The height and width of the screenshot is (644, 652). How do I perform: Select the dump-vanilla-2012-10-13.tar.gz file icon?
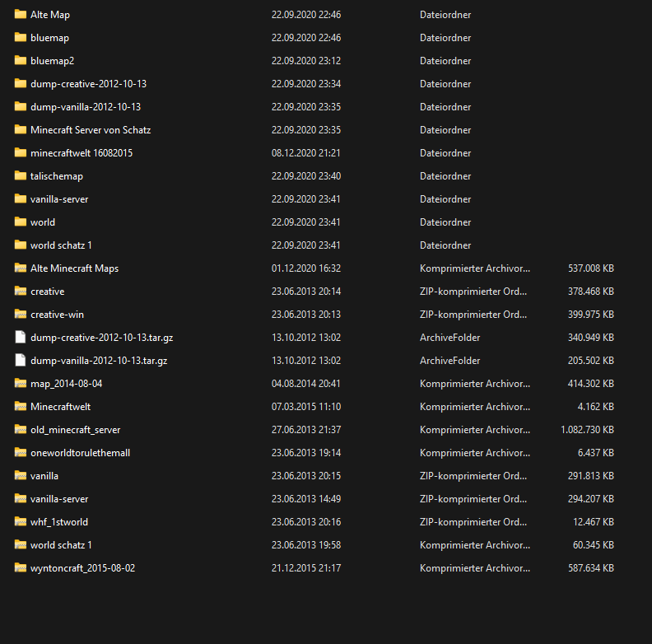click(x=21, y=361)
